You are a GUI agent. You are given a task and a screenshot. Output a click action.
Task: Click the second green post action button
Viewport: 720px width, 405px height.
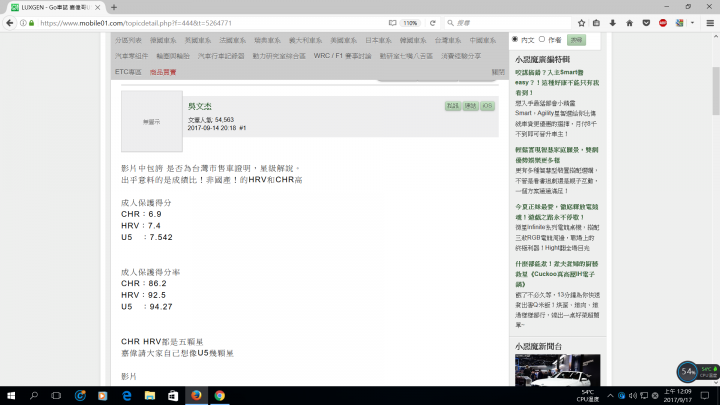(x=470, y=106)
